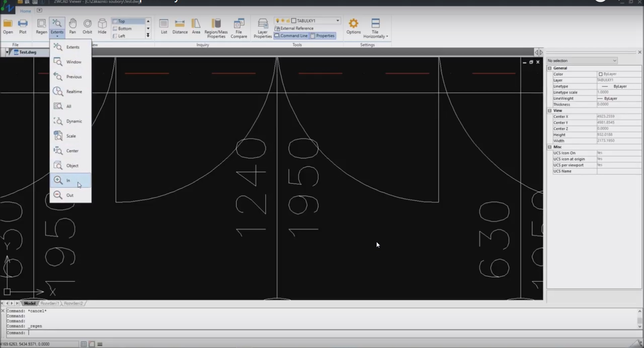The height and width of the screenshot is (348, 644).
Task: Click the Open file icon
Action: [8, 26]
